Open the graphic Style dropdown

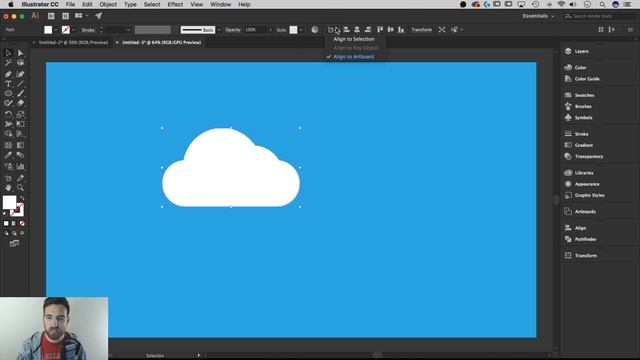click(301, 30)
